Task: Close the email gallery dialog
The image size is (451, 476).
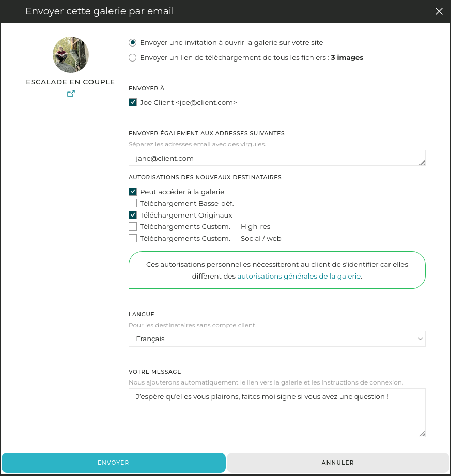Action: pyautogui.click(x=439, y=11)
